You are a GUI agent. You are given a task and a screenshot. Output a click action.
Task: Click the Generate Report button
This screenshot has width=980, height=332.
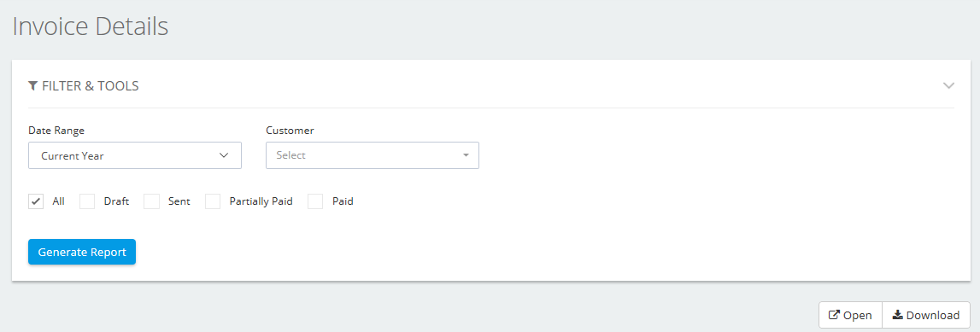coord(82,252)
